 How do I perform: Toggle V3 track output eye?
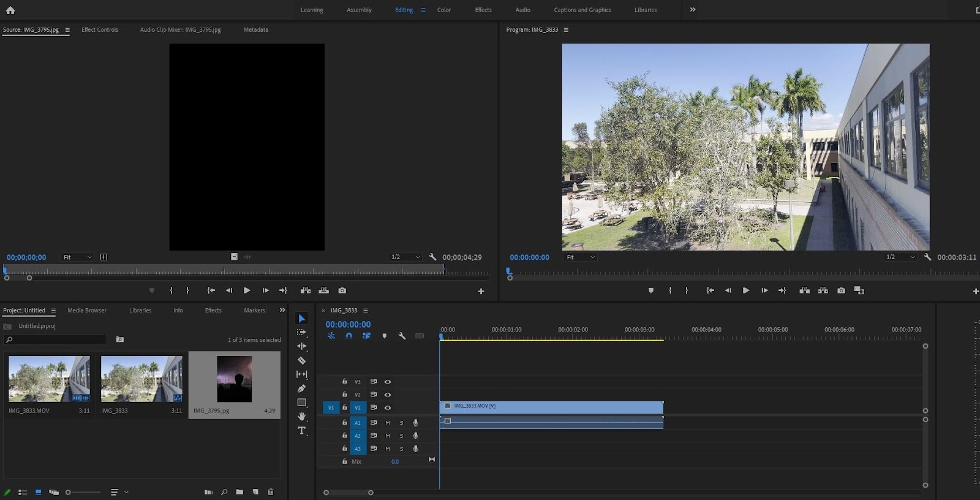388,382
